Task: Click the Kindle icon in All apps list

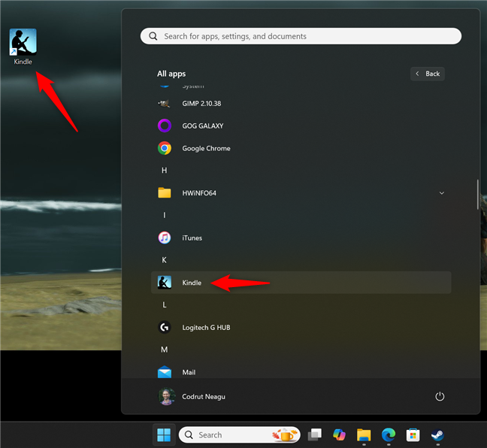Action: point(165,283)
